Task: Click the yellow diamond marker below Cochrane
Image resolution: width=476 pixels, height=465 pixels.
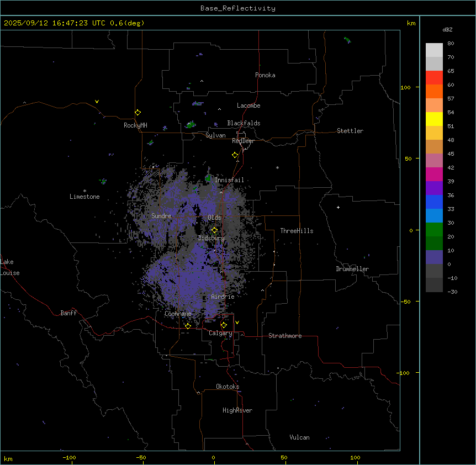Action: pyautogui.click(x=188, y=326)
